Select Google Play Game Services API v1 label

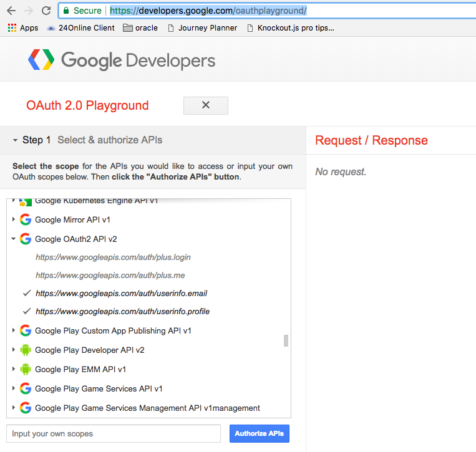coord(99,388)
